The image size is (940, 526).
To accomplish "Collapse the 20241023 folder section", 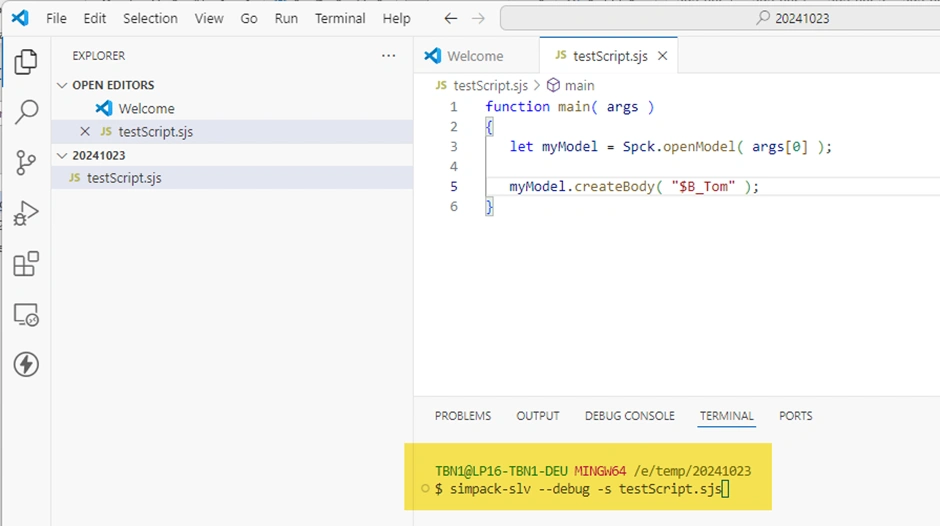I will point(63,155).
